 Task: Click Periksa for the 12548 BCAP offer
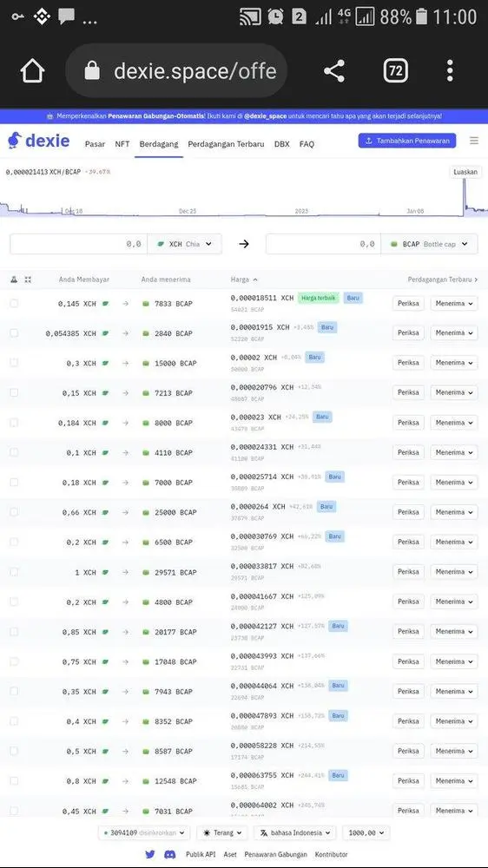pos(408,782)
